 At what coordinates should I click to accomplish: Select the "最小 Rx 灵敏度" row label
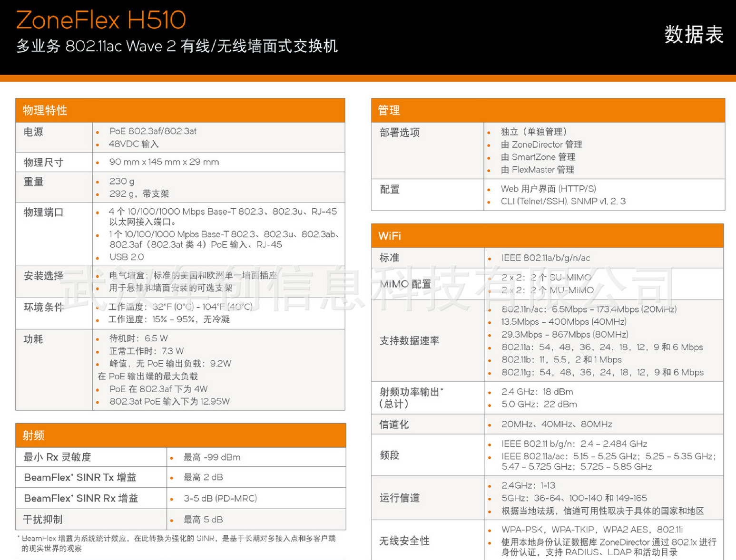(x=57, y=457)
